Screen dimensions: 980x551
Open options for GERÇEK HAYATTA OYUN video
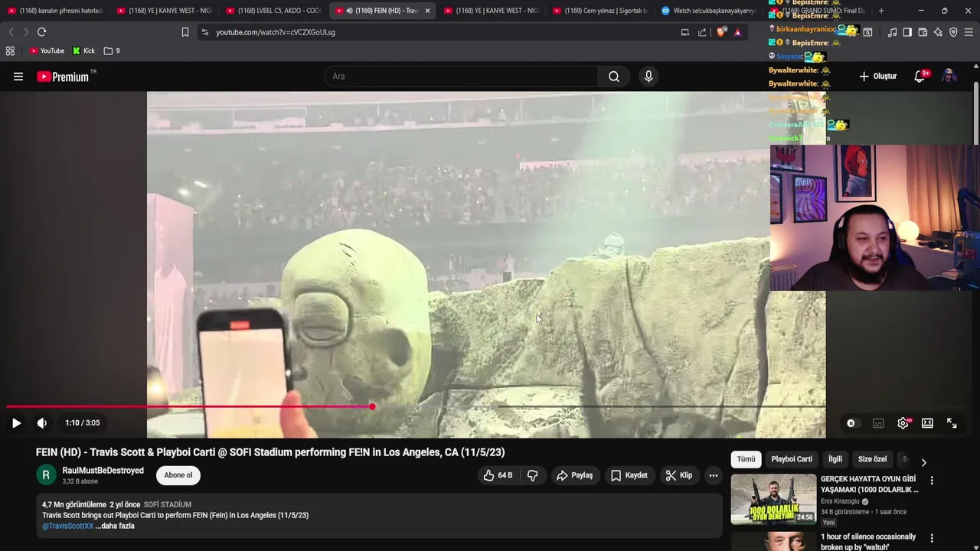[x=932, y=481]
